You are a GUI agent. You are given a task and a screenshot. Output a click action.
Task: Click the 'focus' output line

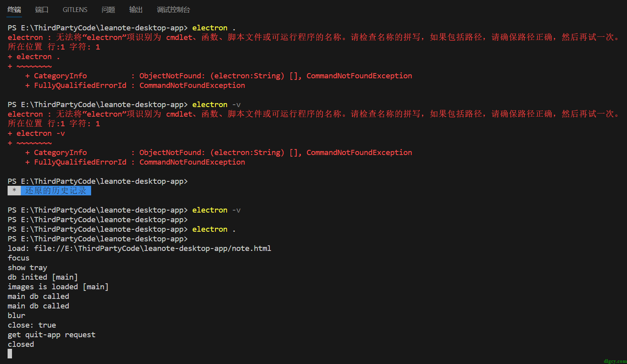(18, 258)
